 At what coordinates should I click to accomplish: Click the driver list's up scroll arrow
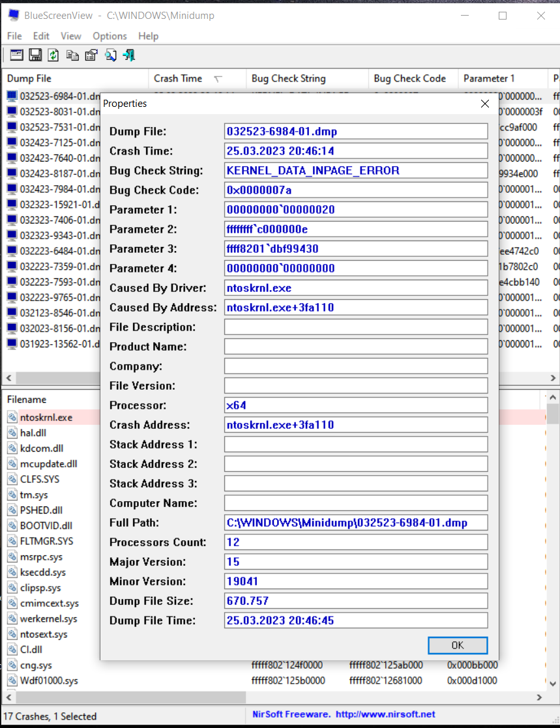tap(553, 398)
